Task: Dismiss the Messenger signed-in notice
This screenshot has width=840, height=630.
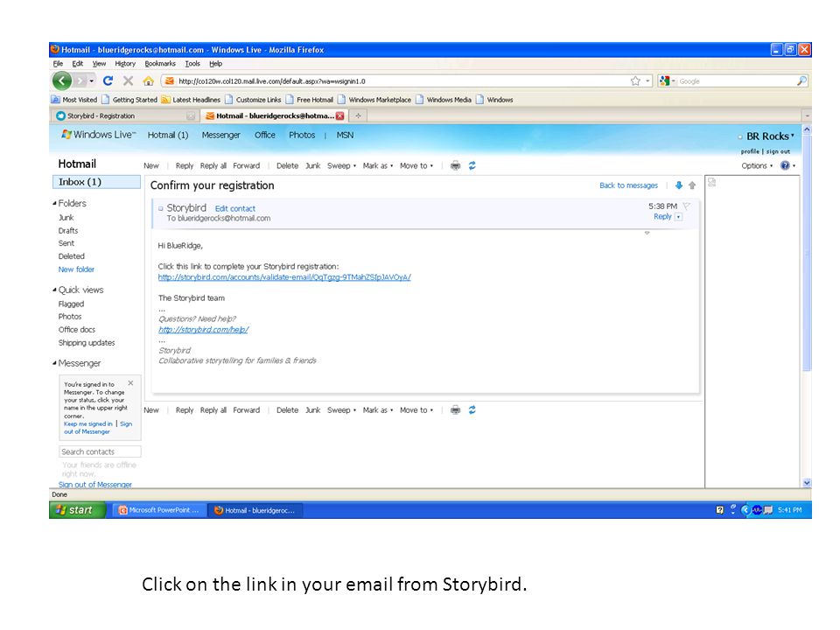Action: (x=130, y=383)
